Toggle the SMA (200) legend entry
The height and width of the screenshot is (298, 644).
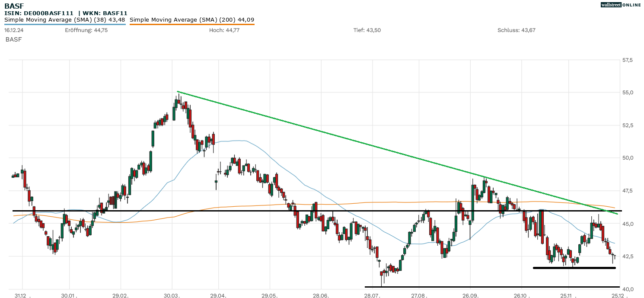point(192,20)
